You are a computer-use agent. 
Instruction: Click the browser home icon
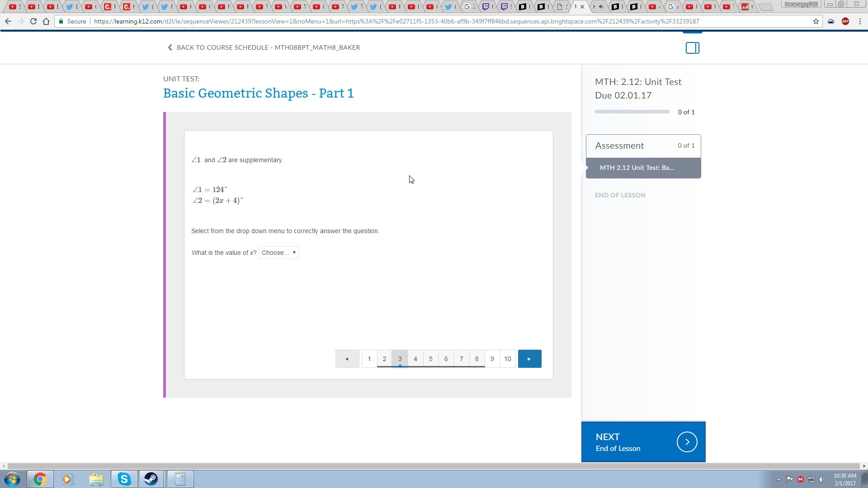[x=46, y=21]
